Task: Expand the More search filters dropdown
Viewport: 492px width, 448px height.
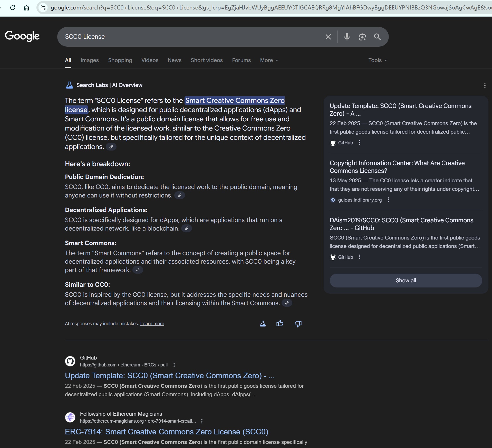Action: (269, 60)
